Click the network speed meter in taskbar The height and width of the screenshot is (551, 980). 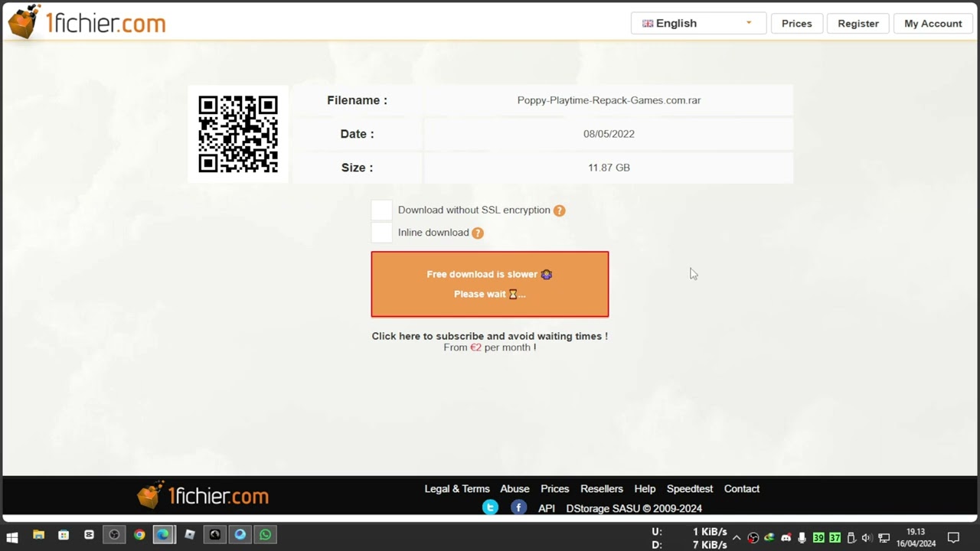click(689, 537)
